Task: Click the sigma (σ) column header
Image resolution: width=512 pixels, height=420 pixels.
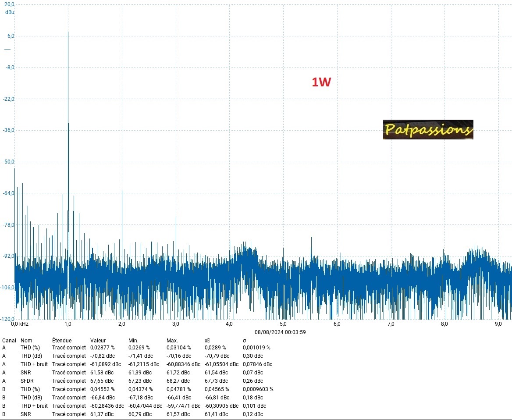Action: (x=244, y=341)
